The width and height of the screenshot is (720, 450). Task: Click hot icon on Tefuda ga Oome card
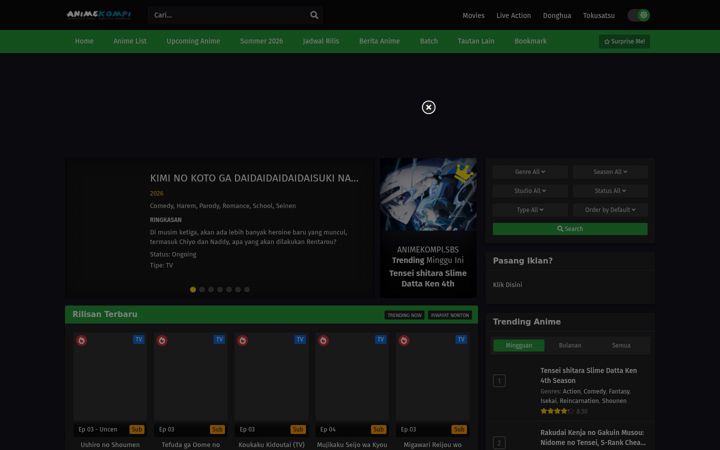162,340
